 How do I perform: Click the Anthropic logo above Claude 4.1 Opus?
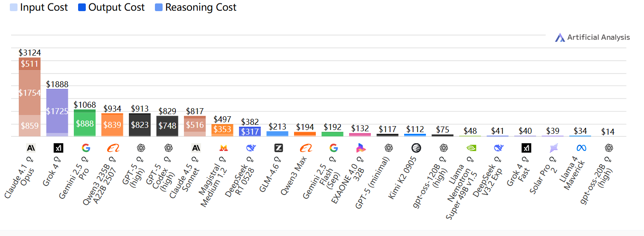tap(30, 148)
